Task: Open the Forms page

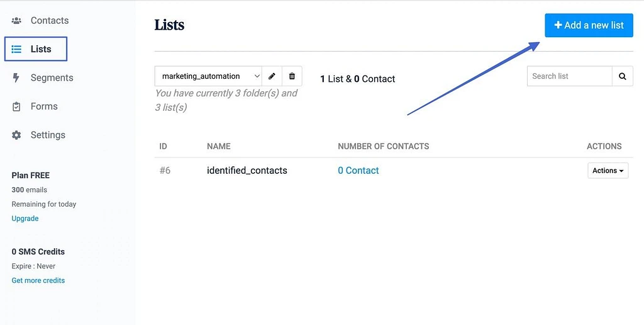Action: (44, 106)
